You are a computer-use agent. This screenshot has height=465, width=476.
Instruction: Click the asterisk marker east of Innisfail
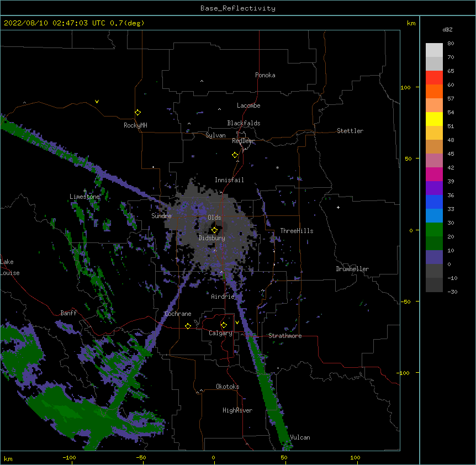tap(277, 168)
